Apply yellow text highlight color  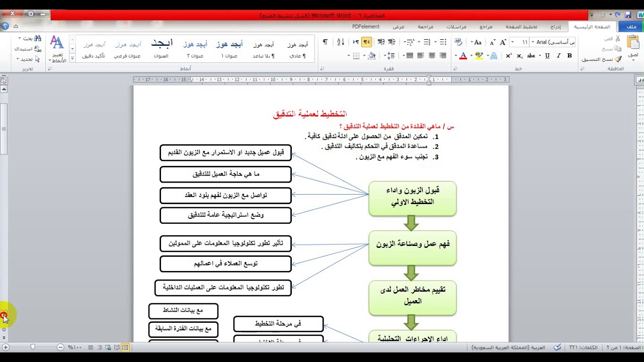[x=478, y=56]
